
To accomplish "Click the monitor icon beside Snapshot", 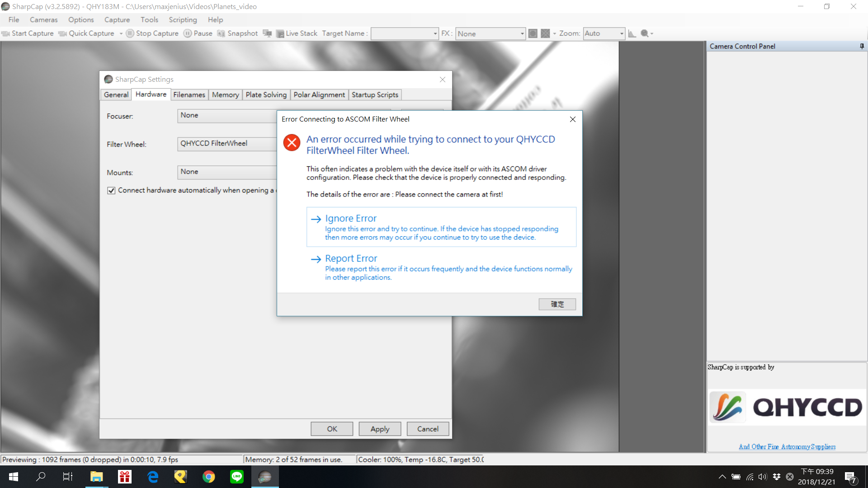I will click(x=267, y=33).
